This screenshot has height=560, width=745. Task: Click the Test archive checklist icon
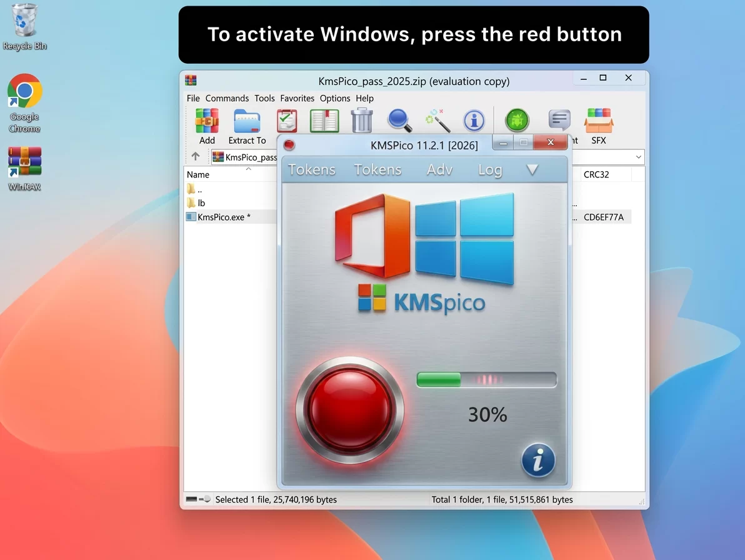pos(287,121)
